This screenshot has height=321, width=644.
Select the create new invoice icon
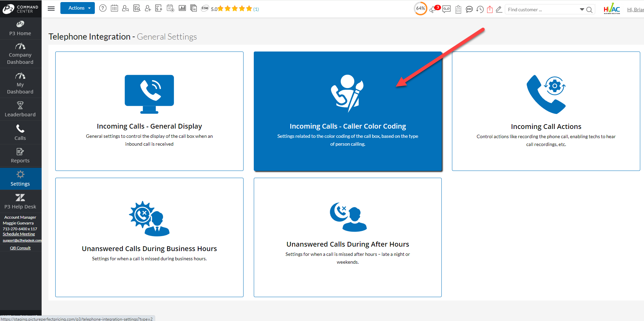click(159, 8)
